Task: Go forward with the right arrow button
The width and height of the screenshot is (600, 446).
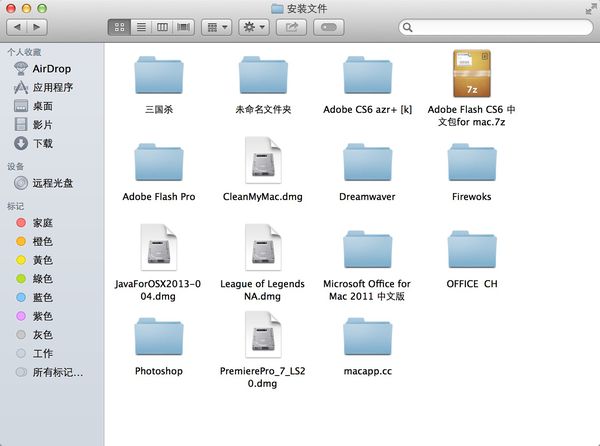Action: coord(37,27)
